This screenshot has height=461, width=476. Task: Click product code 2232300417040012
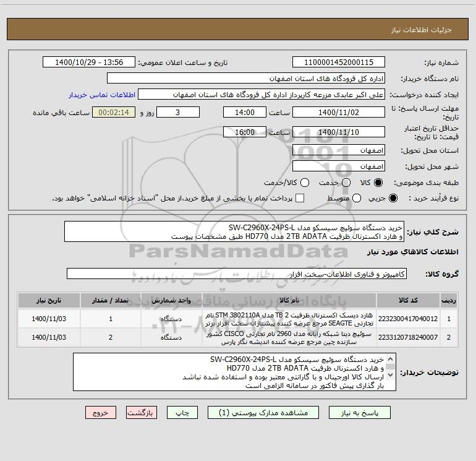[x=408, y=319]
